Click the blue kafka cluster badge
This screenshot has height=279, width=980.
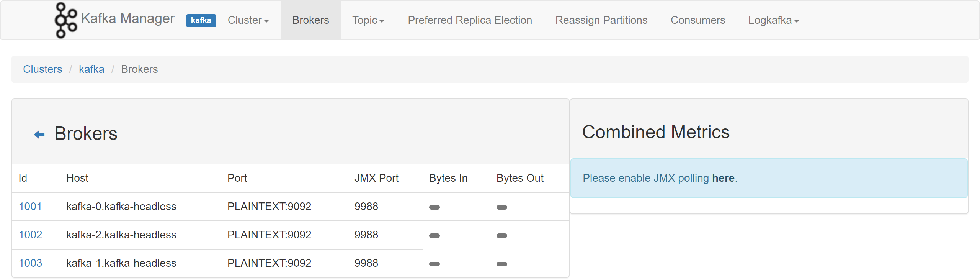click(201, 20)
